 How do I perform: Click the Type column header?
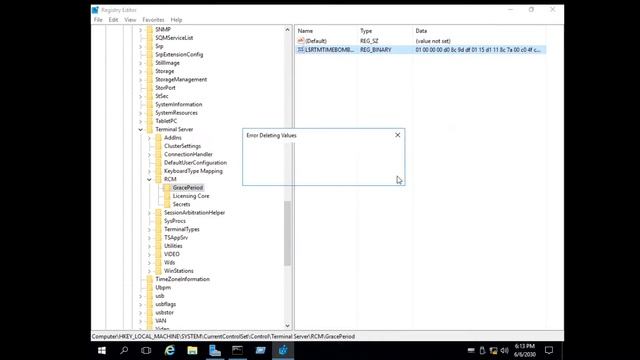click(366, 31)
